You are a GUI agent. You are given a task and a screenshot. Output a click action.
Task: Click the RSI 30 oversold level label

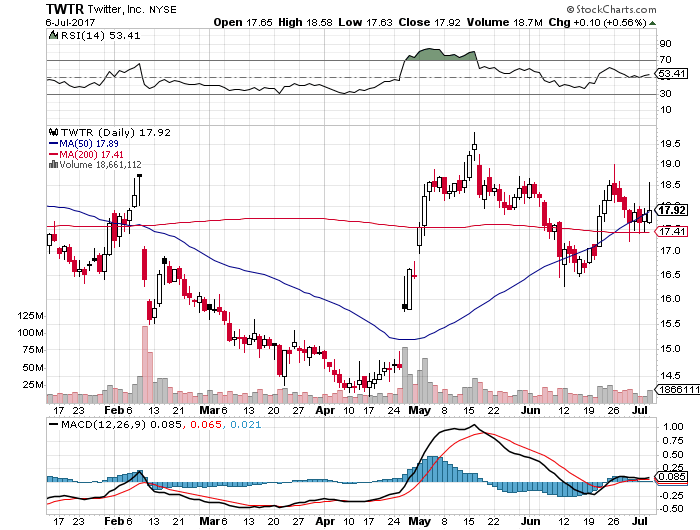click(x=666, y=93)
